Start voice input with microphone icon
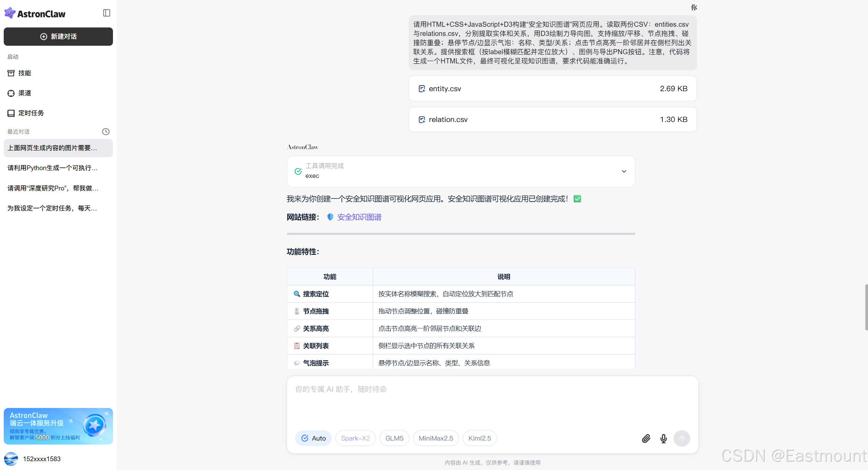This screenshot has width=868, height=470. [x=663, y=438]
